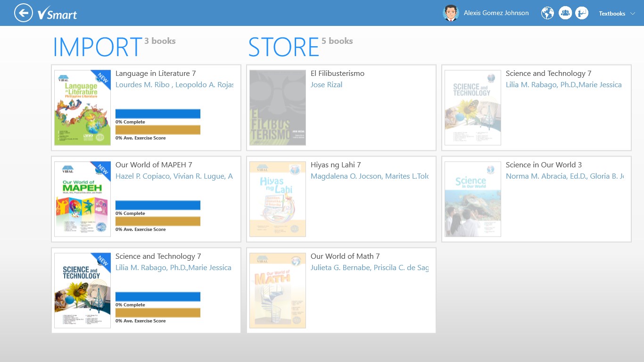The image size is (644, 362).
Task: Open Language in Literature 7 book cover
Action: coord(83,107)
